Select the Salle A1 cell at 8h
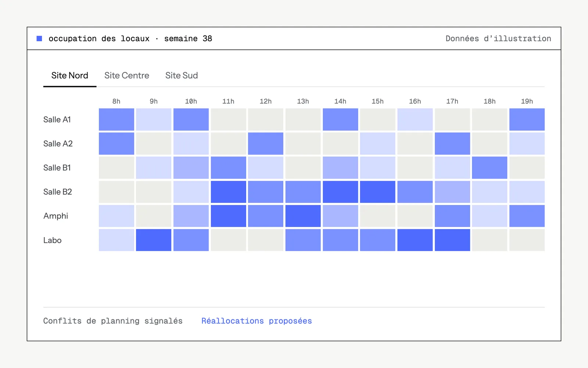The height and width of the screenshot is (368, 588). pyautogui.click(x=116, y=119)
